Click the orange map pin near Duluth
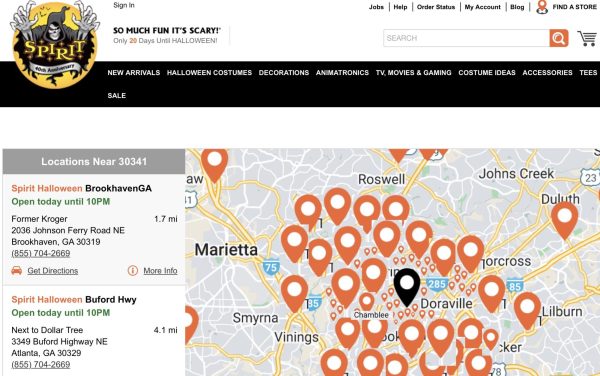The width and height of the screenshot is (600, 376). 564,220
